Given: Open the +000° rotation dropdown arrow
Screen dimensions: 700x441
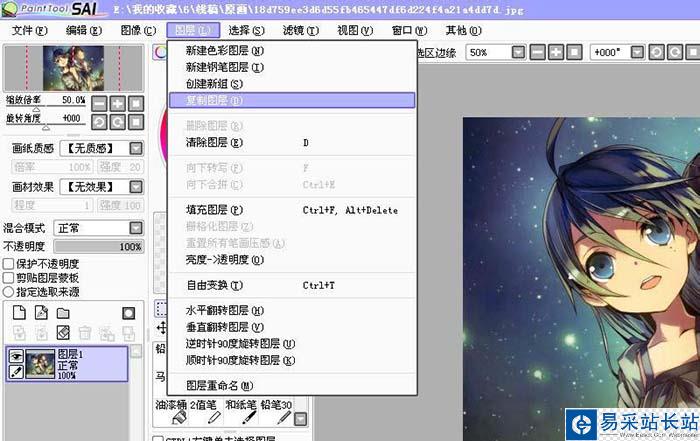Looking at the screenshot, I should coord(637,53).
